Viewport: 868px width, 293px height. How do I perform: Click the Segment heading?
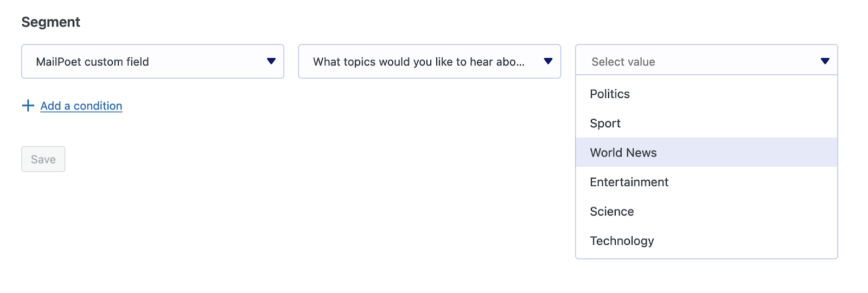coord(51,22)
